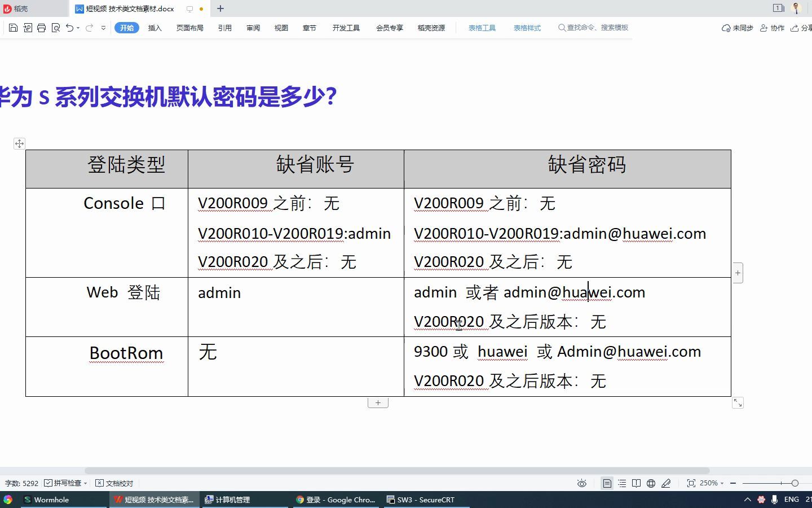Open Print Preview from the magnifier page icon
The image size is (812, 508).
point(55,28)
